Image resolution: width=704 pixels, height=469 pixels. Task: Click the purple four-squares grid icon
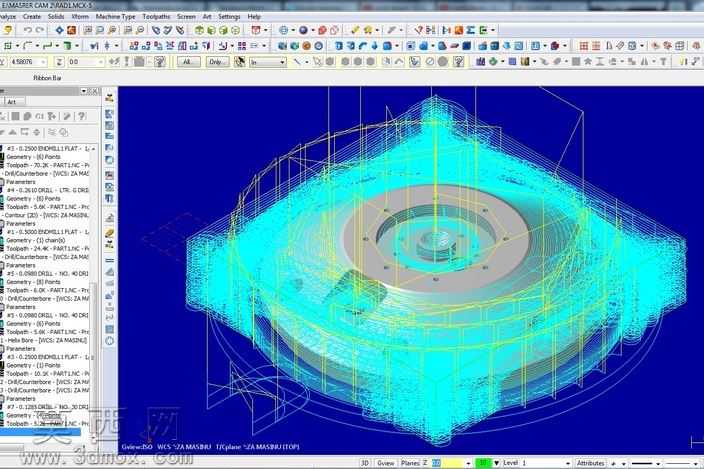(x=242, y=46)
